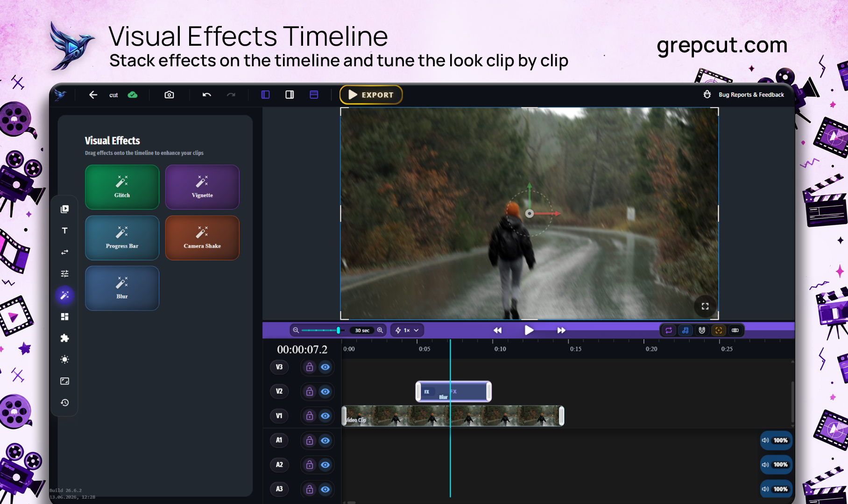Click the 0:15 mark on timeline ruler

tap(575, 349)
